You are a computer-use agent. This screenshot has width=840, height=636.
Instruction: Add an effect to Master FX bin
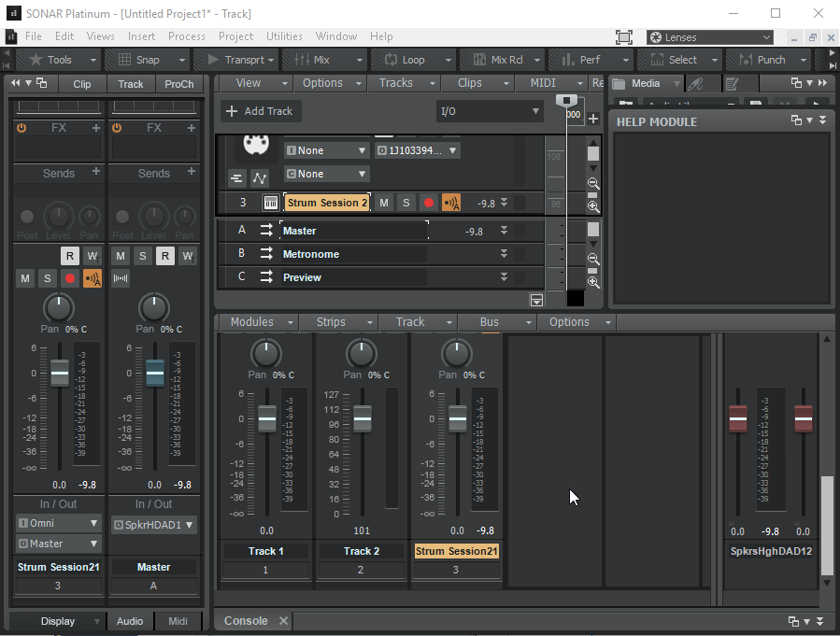click(192, 127)
